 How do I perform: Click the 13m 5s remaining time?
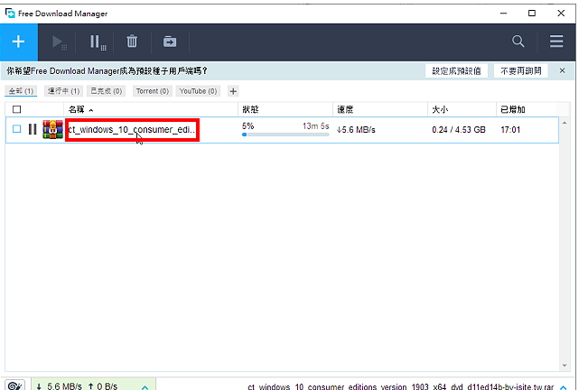tap(316, 125)
